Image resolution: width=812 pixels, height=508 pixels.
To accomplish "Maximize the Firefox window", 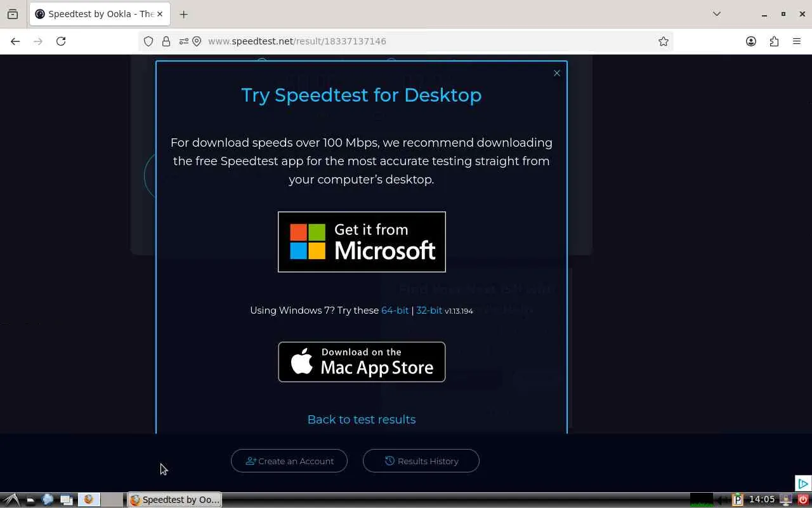I will click(783, 14).
